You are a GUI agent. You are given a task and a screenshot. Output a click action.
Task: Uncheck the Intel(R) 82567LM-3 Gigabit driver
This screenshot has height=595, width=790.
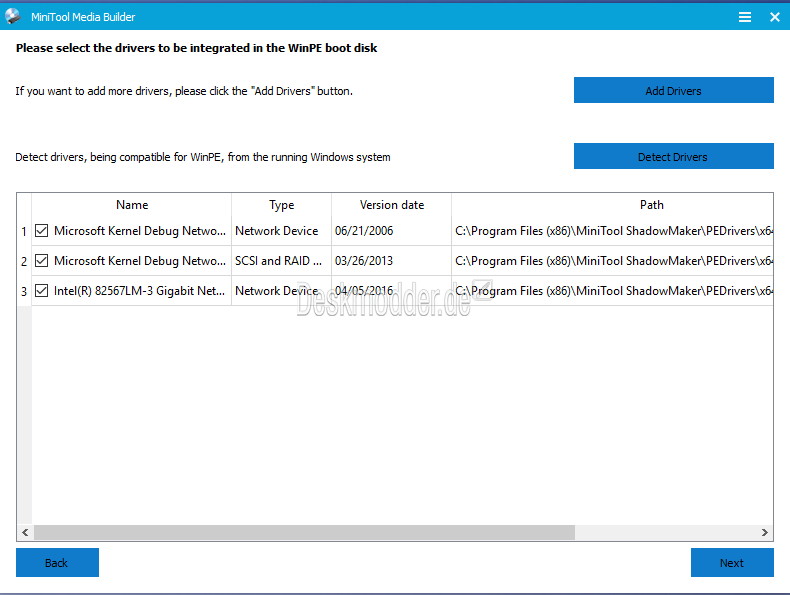click(41, 291)
